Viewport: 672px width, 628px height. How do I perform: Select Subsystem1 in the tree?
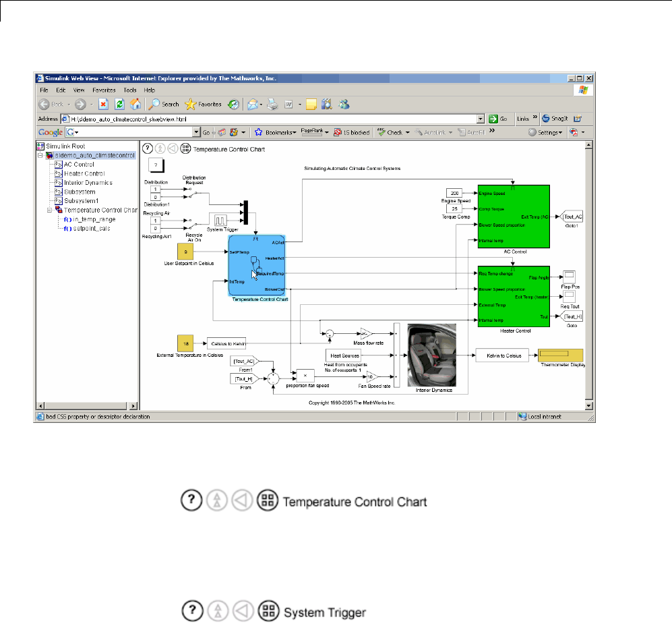pyautogui.click(x=82, y=201)
